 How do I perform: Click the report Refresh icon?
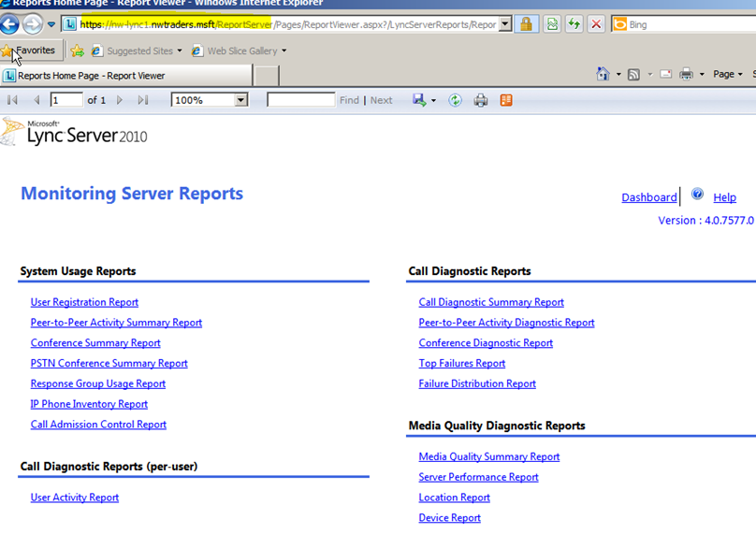[455, 100]
